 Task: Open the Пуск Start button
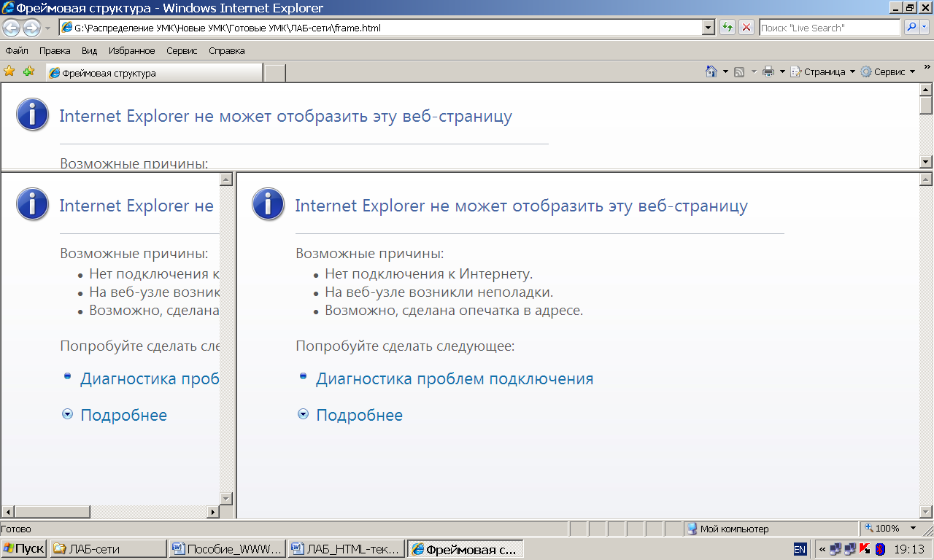[x=24, y=549]
